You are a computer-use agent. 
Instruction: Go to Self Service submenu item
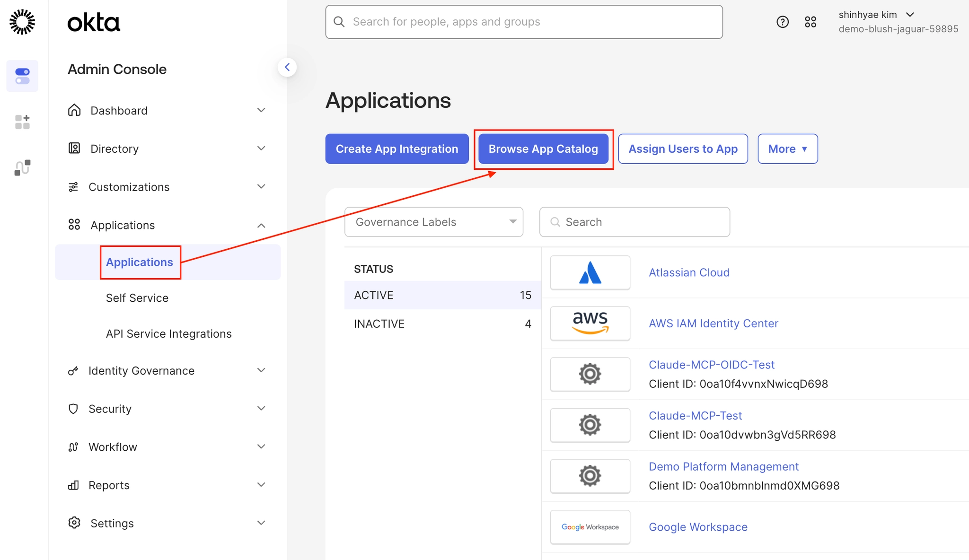pyautogui.click(x=137, y=298)
